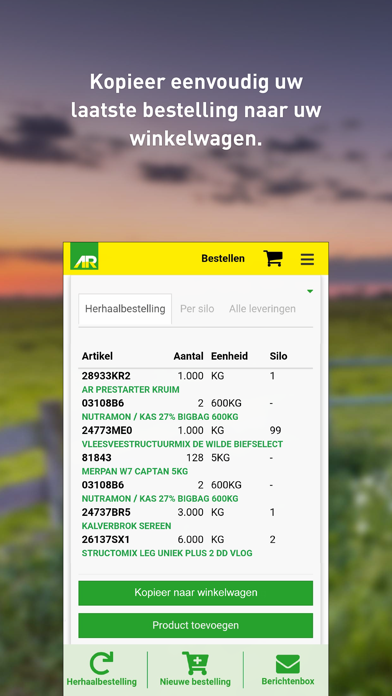Screen dimensions: 392x696
Task: Open the hamburger menu
Action: click(307, 259)
